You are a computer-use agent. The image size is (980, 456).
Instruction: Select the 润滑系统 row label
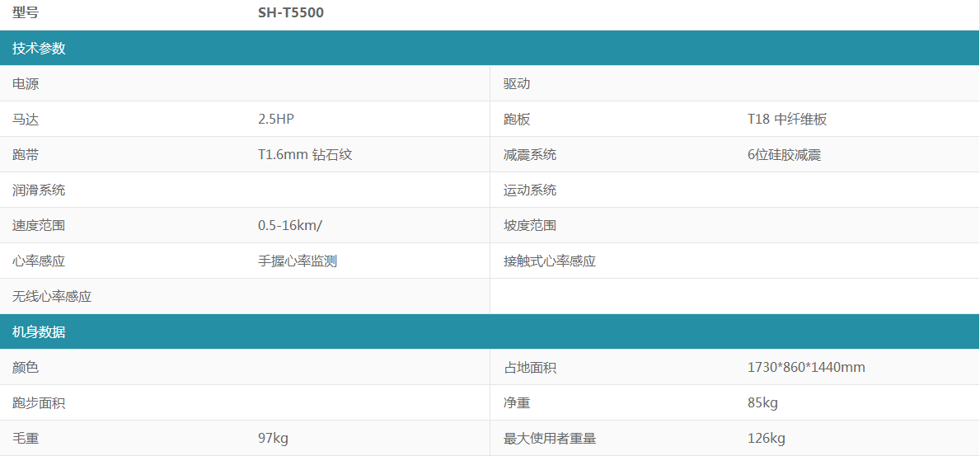coord(39,190)
